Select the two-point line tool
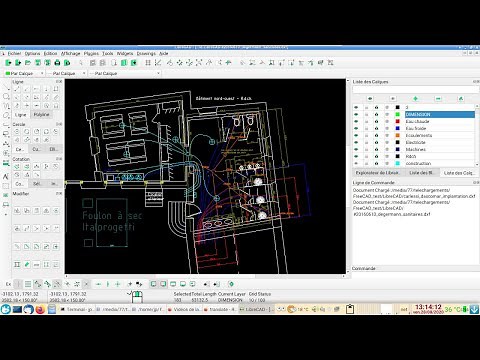The height and width of the screenshot is (360, 480). tap(17, 89)
